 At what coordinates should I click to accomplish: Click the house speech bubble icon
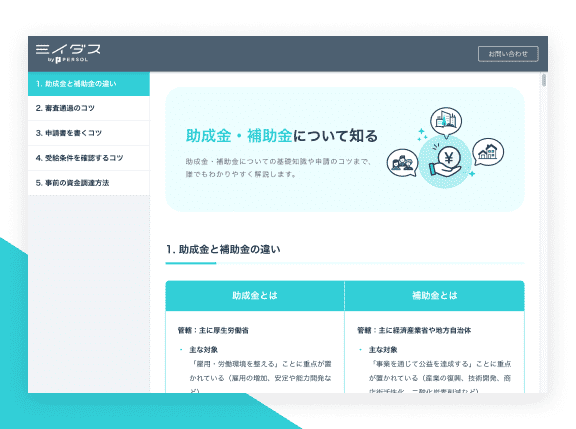488,152
